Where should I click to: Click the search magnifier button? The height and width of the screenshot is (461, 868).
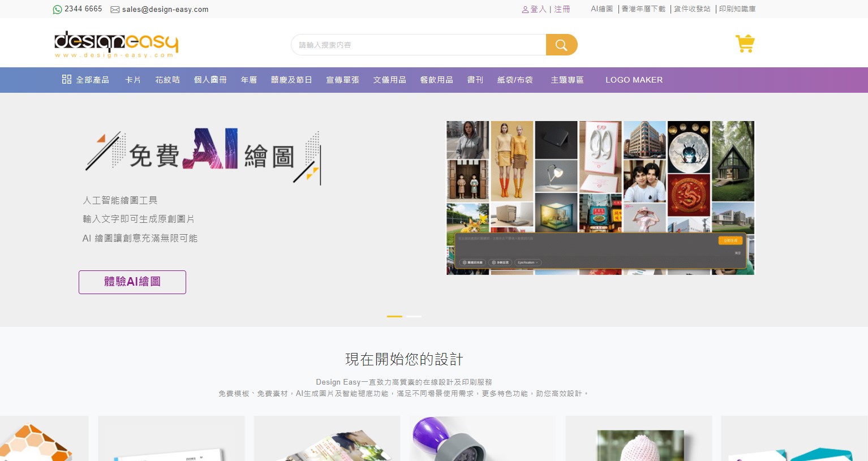pos(561,45)
